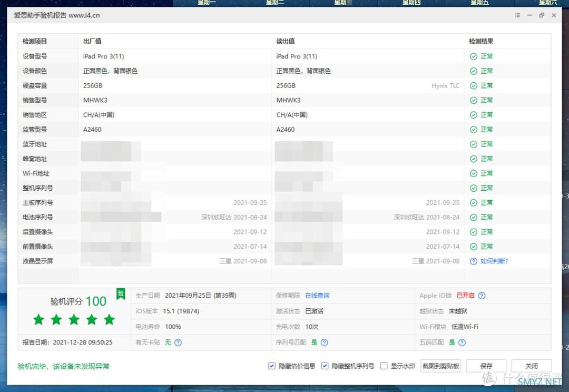The height and width of the screenshot is (392, 569).
Task: Click the 读出值 cell A2460
Action: (286, 130)
